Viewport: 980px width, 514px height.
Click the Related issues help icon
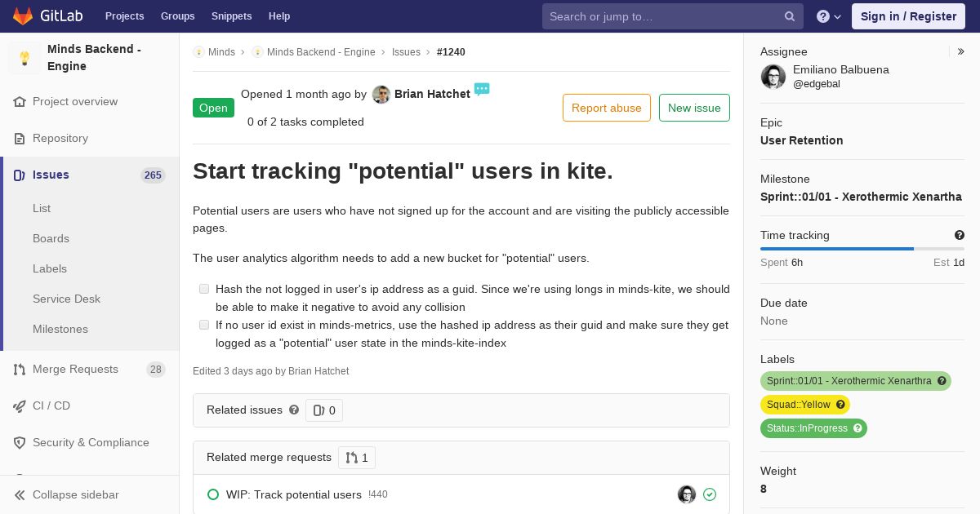(x=294, y=410)
